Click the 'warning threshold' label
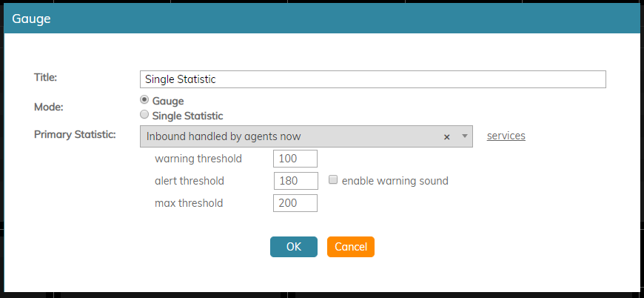 198,159
